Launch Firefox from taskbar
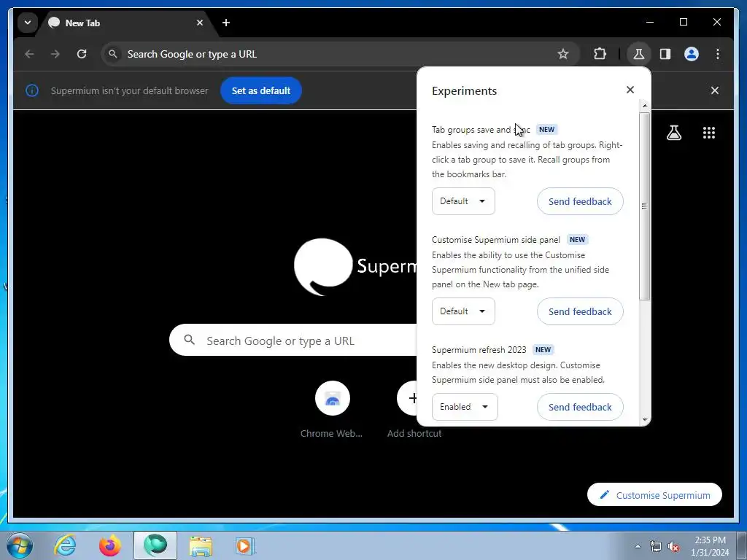This screenshot has height=560, width=747. pos(110,545)
